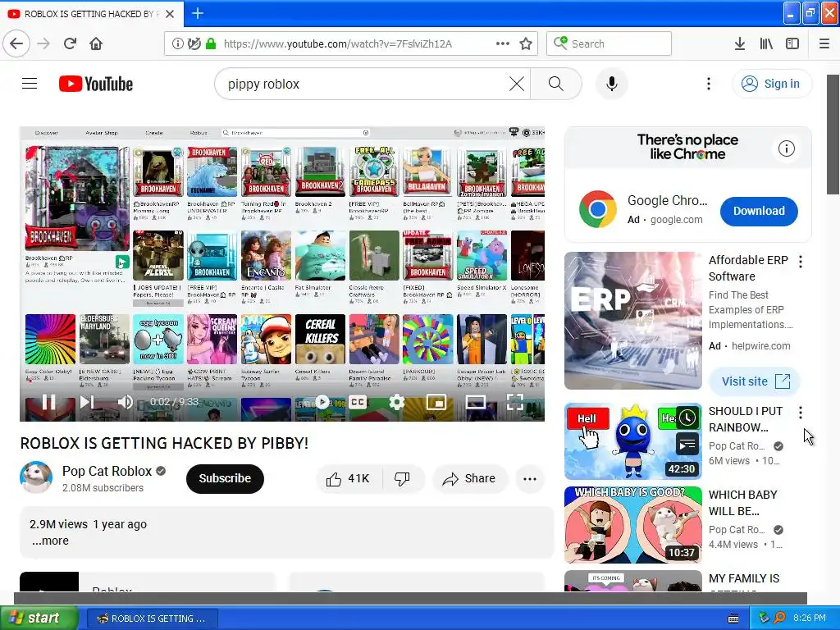Screen dimensions: 840x630
Task: Open more actions menu beside Share
Action: (530, 479)
